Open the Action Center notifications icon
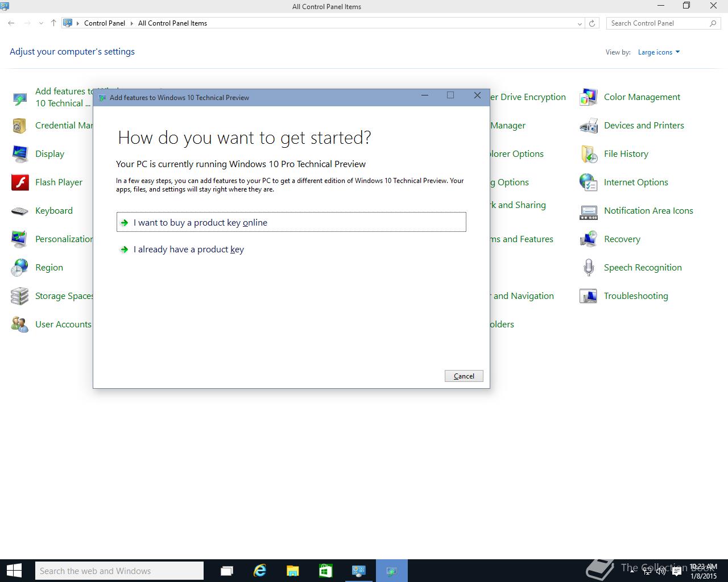Image resolution: width=728 pixels, height=582 pixels. (676, 571)
